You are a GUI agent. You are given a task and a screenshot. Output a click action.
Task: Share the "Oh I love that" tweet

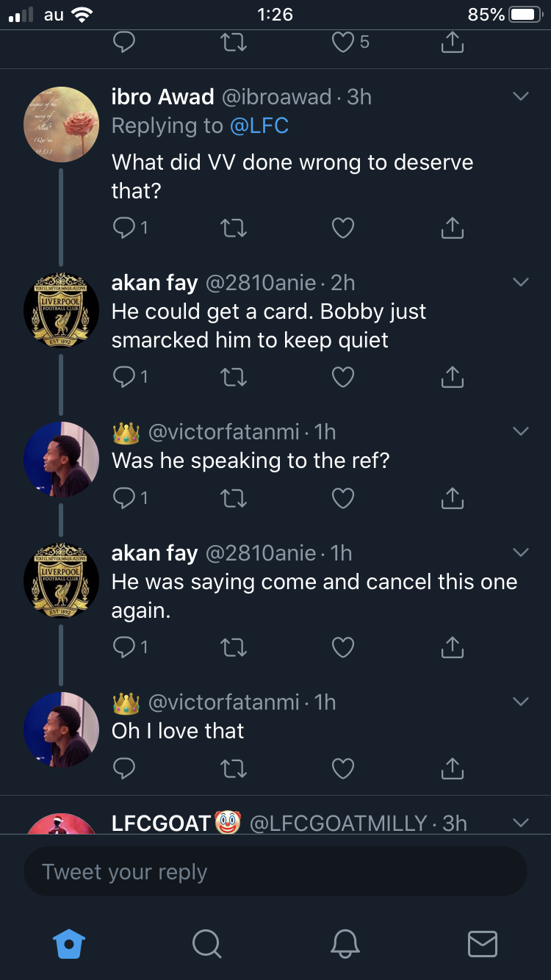(452, 769)
